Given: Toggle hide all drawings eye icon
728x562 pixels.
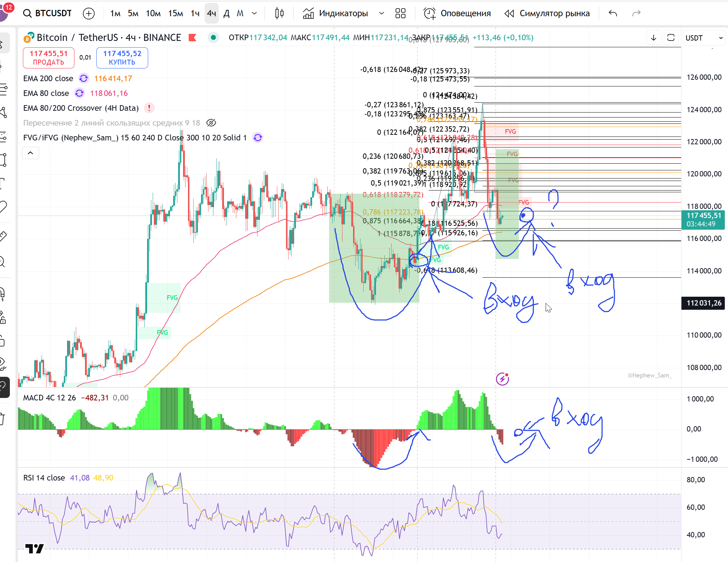Looking at the screenshot, I should pos(3,364).
